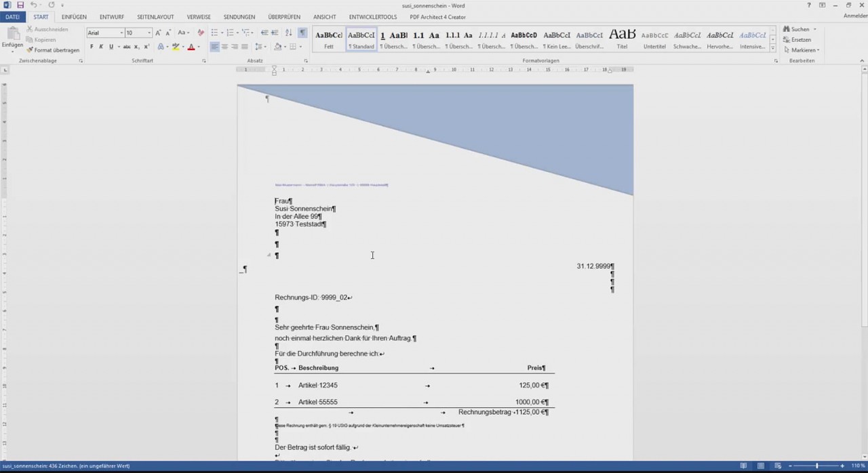Place cursor in the Rechnungs-ID line
Screen dimensions: 868x473
[313, 297]
